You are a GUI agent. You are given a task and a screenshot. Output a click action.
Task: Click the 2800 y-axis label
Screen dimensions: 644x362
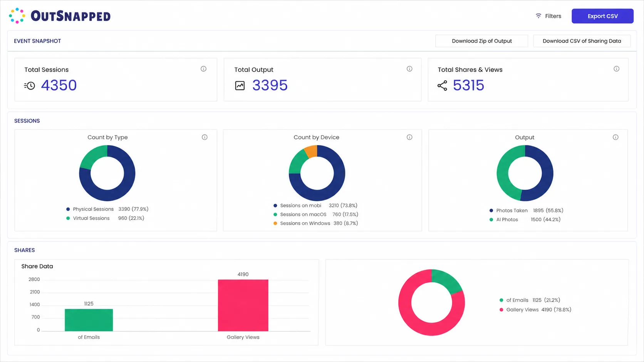[x=34, y=279]
